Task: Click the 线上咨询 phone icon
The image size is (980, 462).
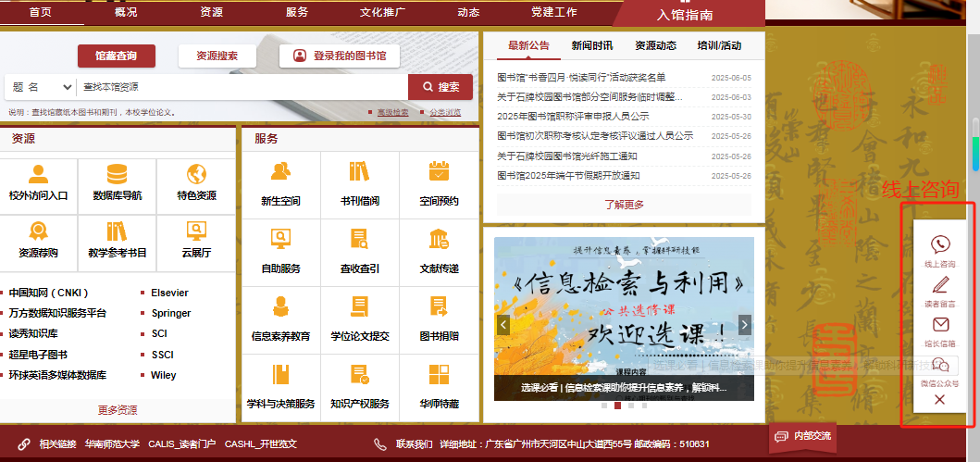Action: [x=939, y=244]
